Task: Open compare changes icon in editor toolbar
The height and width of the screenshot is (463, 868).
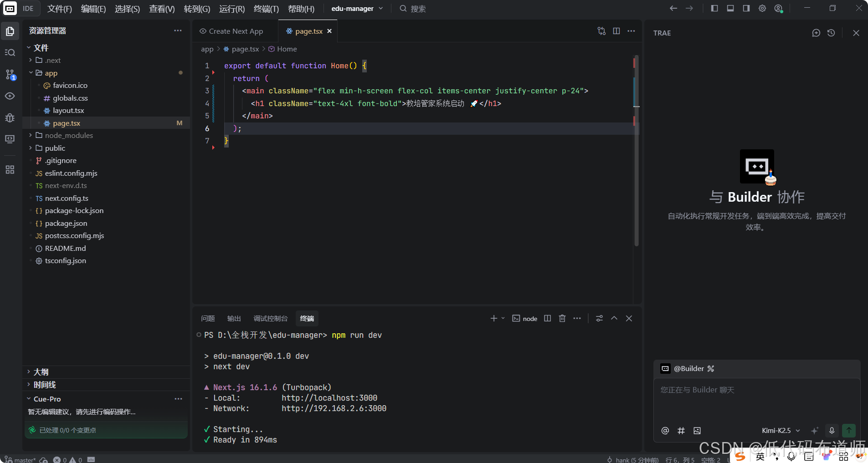Action: click(602, 31)
